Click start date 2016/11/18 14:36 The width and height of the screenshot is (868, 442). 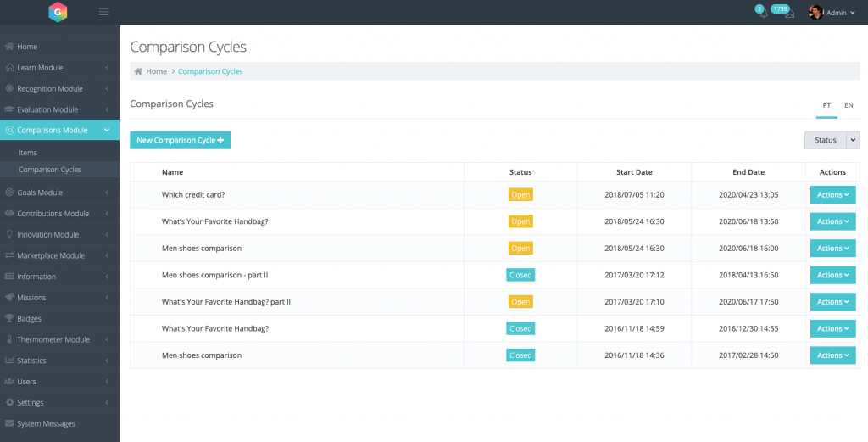pyautogui.click(x=634, y=355)
